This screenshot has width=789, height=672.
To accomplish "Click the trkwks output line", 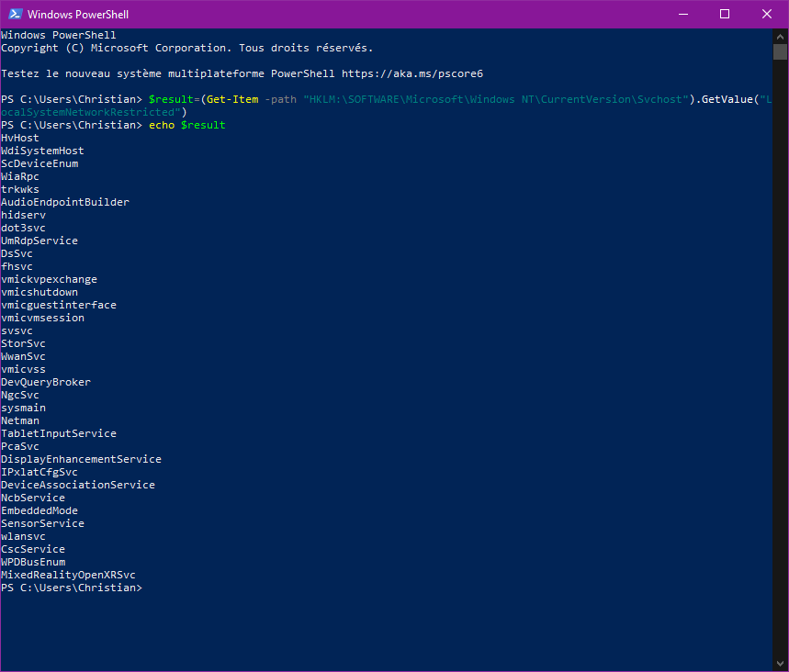I will pos(19,189).
